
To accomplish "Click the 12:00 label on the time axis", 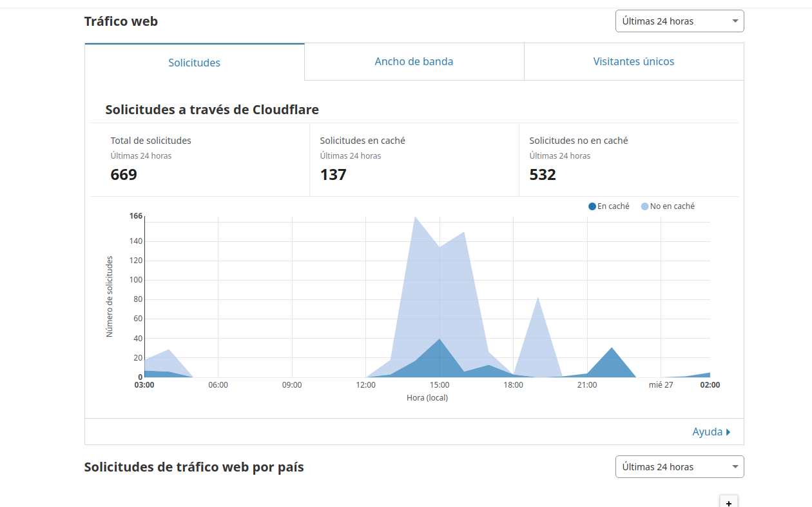I will click(x=365, y=385).
